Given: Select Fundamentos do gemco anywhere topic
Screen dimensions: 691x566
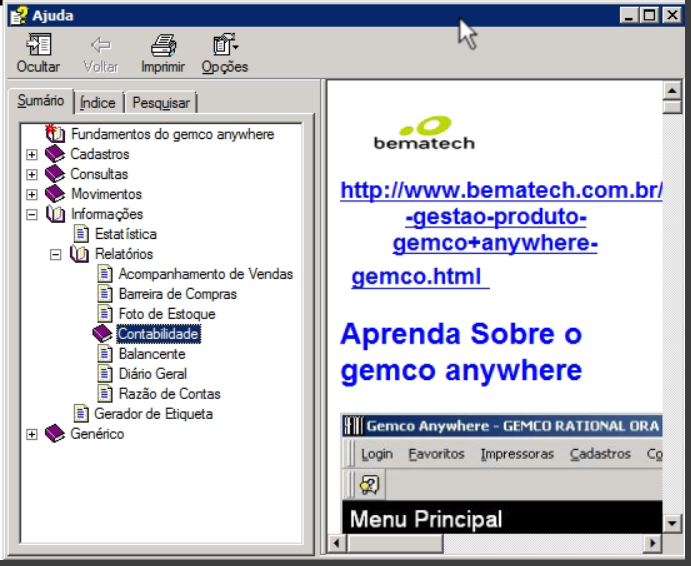Looking at the screenshot, I should (172, 134).
